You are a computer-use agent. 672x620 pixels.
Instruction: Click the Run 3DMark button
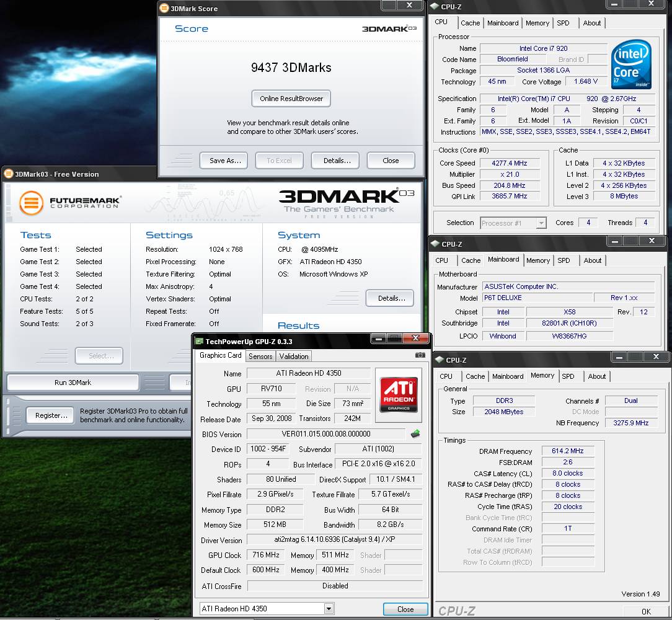tap(73, 383)
